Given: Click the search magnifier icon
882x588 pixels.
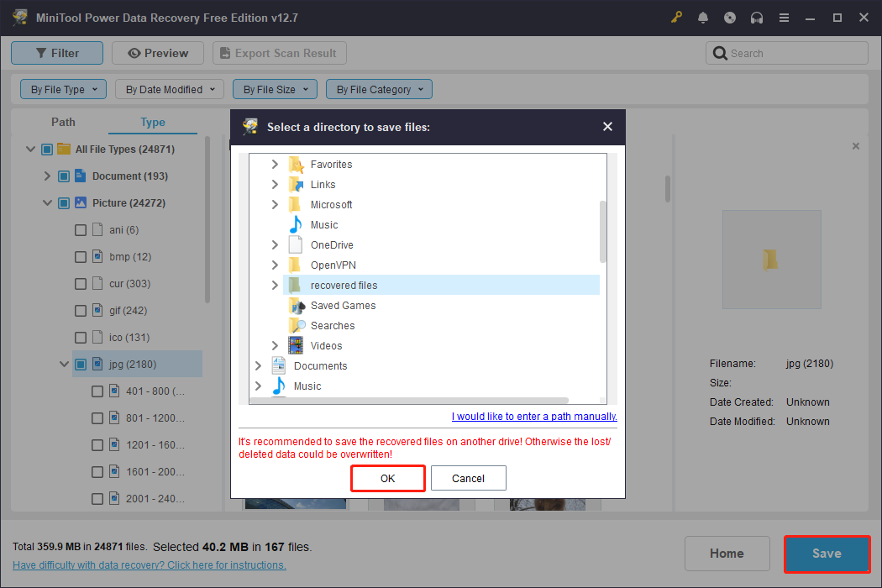Looking at the screenshot, I should pos(721,52).
